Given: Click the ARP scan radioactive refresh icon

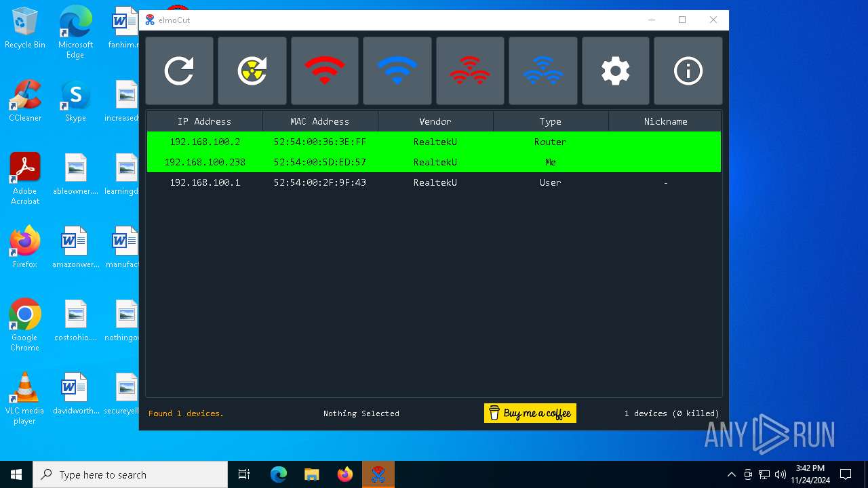Looking at the screenshot, I should pyautogui.click(x=252, y=70).
